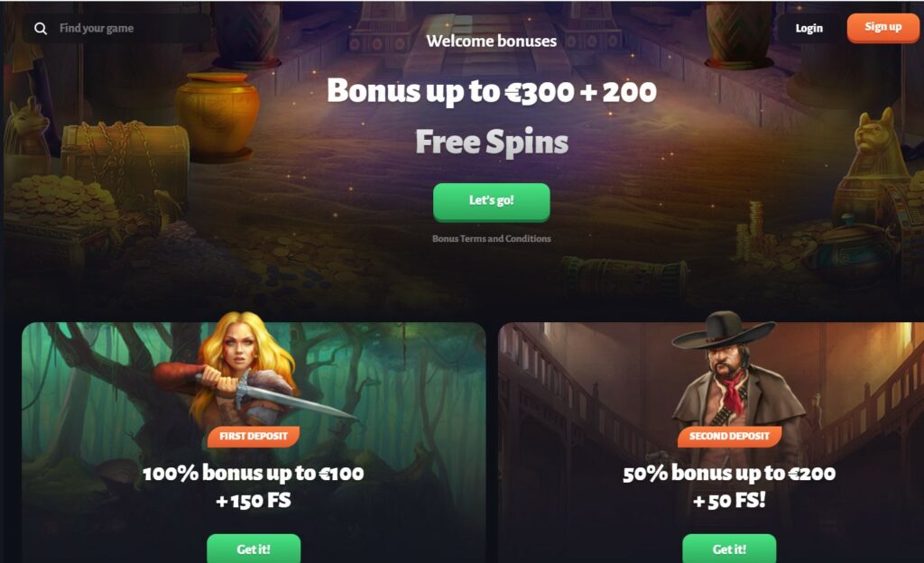
Task: Click the FIRST DEPOSIT orange badge
Action: pos(254,437)
